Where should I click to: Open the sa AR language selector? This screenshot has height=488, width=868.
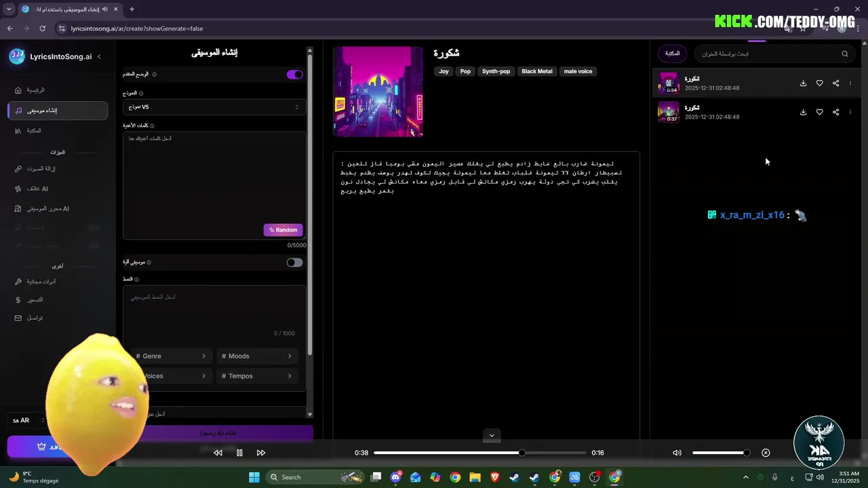[x=29, y=420]
